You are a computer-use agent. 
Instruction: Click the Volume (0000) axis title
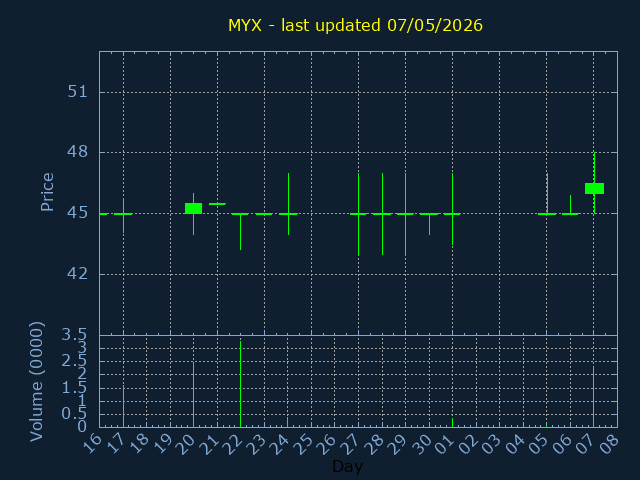[36, 382]
